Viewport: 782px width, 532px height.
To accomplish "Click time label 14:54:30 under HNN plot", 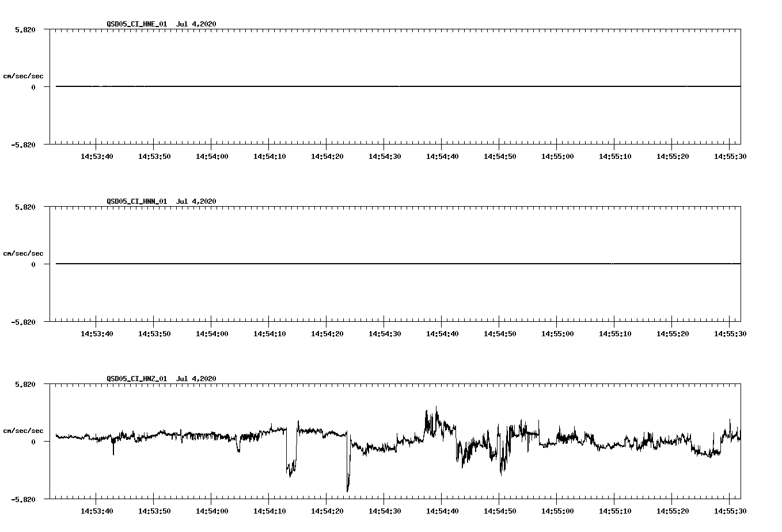I will (385, 334).
